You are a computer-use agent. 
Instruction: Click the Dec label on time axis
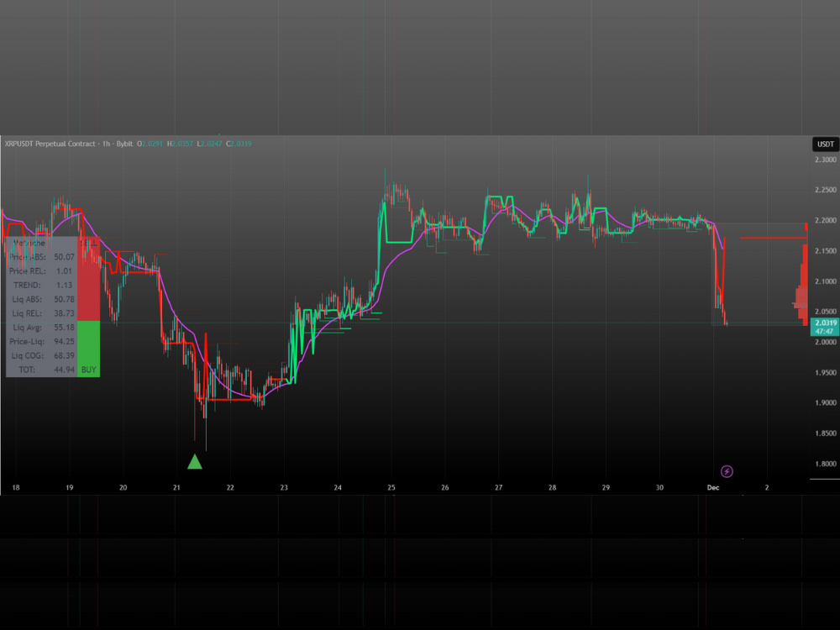point(713,487)
